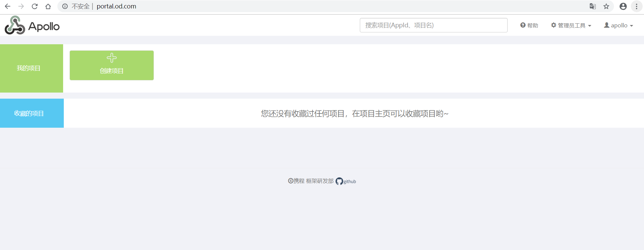The height and width of the screenshot is (250, 644).
Task: Focus the 搜索项目 search box
Action: pos(433,25)
